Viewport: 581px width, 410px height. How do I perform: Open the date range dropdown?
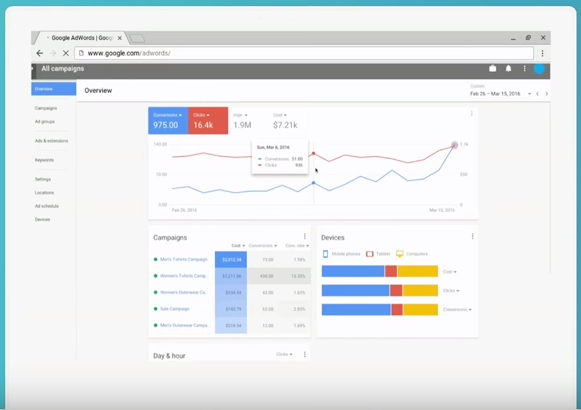coord(529,94)
